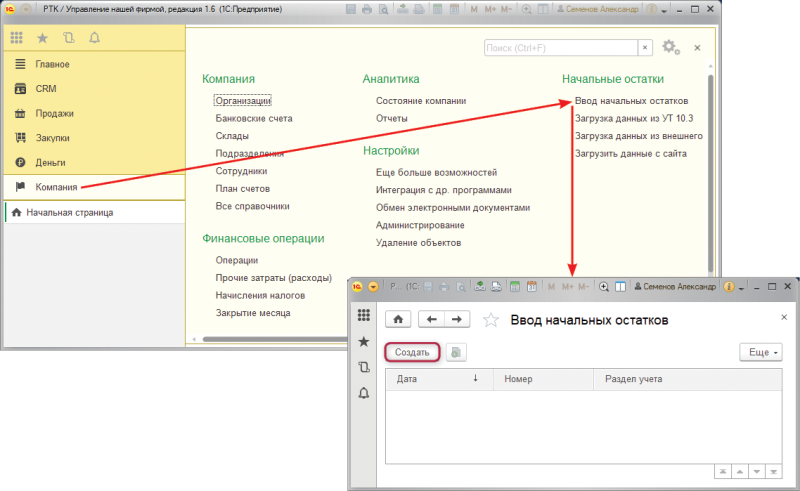Open План счетов link

[x=242, y=188]
